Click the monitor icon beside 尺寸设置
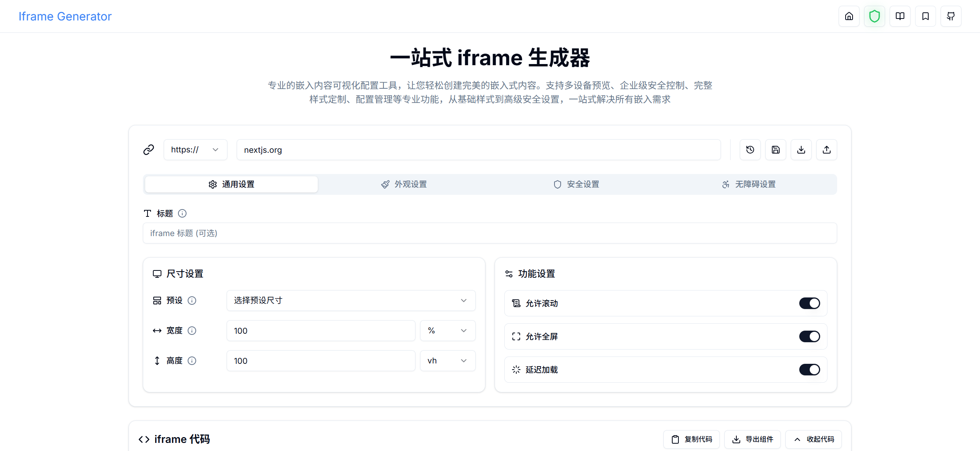980x451 pixels. [x=157, y=274]
